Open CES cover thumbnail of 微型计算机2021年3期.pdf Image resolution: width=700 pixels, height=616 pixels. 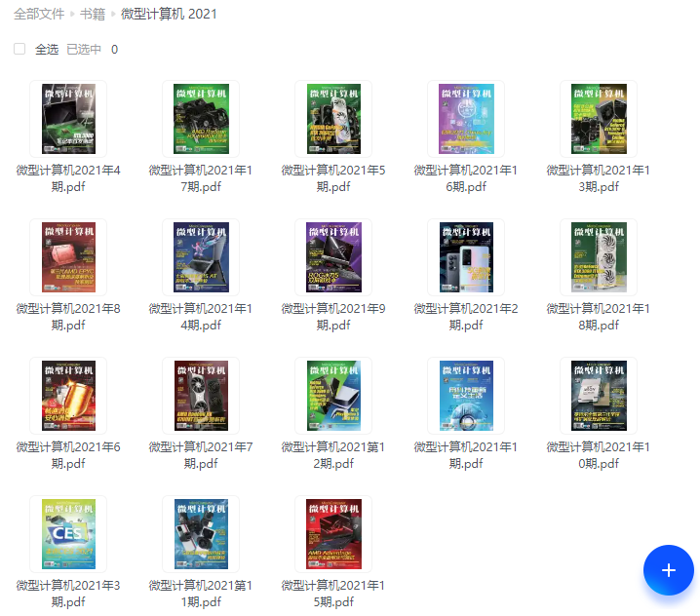tap(68, 534)
